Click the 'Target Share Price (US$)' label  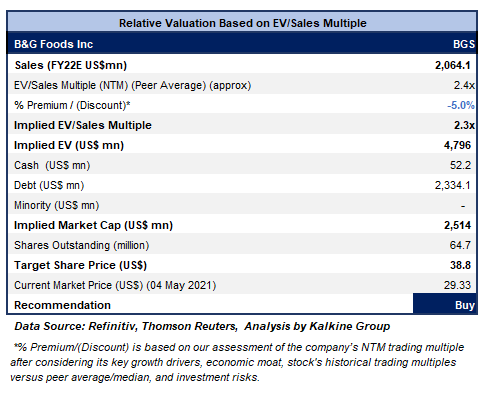point(80,265)
